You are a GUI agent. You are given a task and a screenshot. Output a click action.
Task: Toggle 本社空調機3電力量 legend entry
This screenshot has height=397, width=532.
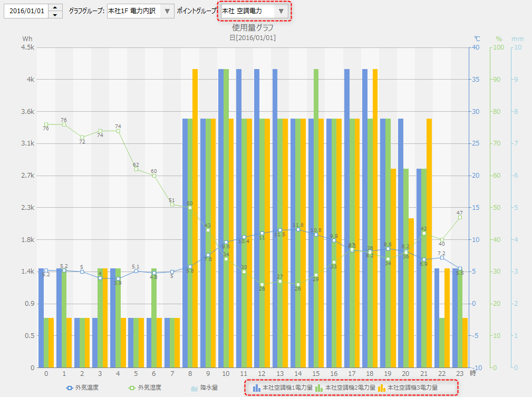coord(408,388)
